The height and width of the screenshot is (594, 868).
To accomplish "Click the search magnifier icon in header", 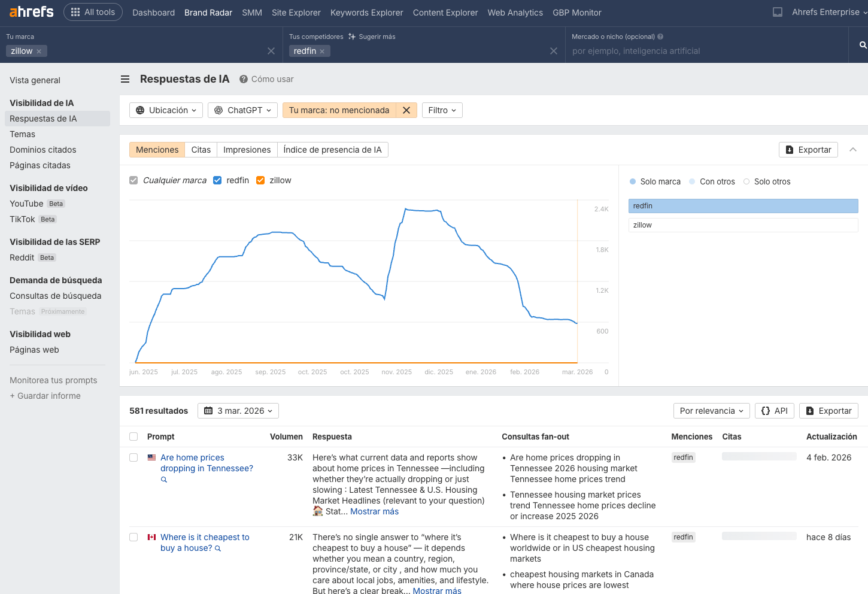I will (863, 45).
